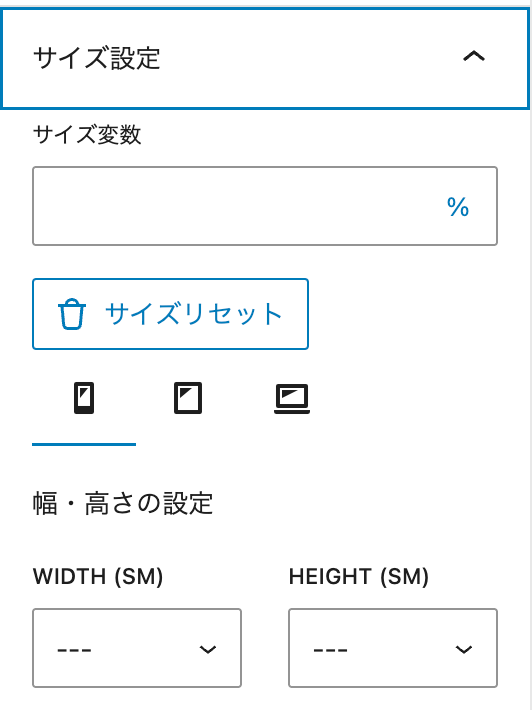
Task: Click the サイズリセット button
Action: (x=170, y=314)
